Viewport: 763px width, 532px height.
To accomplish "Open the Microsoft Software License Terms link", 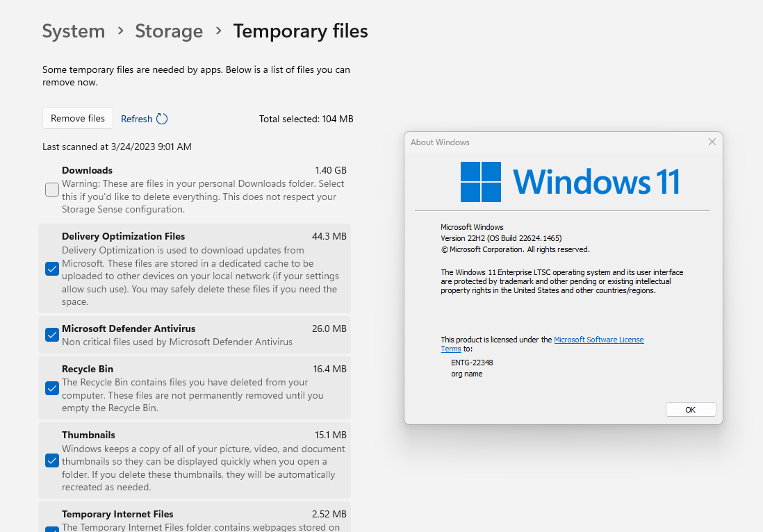I will (x=542, y=344).
